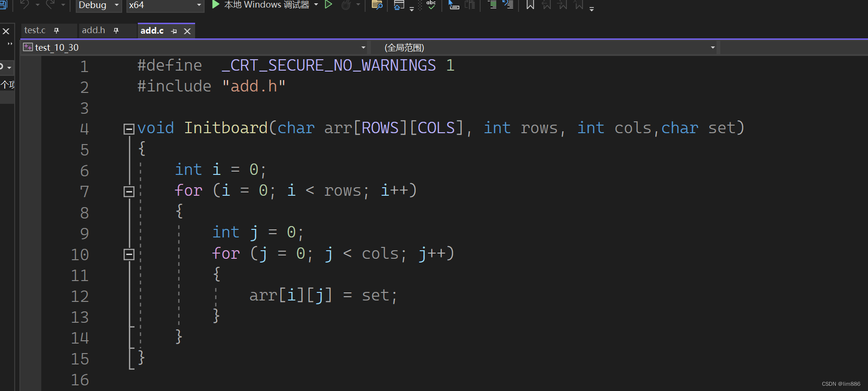Click 'int j = 0;' declaration

[258, 232]
